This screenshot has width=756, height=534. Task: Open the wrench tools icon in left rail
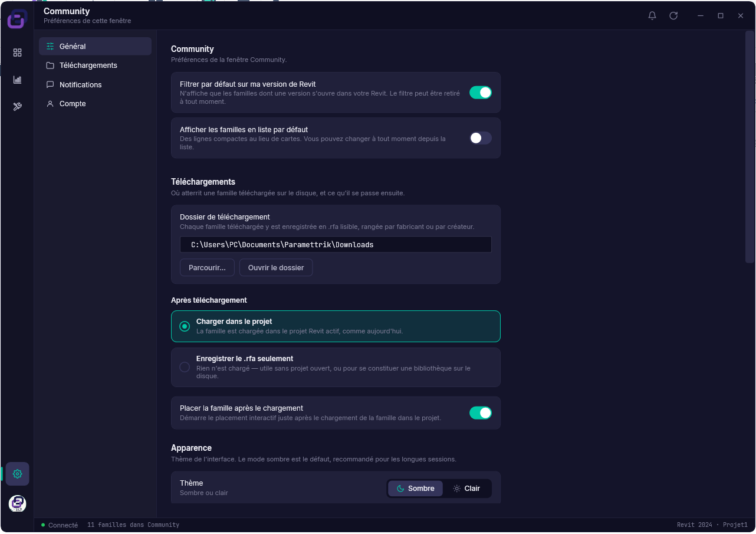pos(17,107)
